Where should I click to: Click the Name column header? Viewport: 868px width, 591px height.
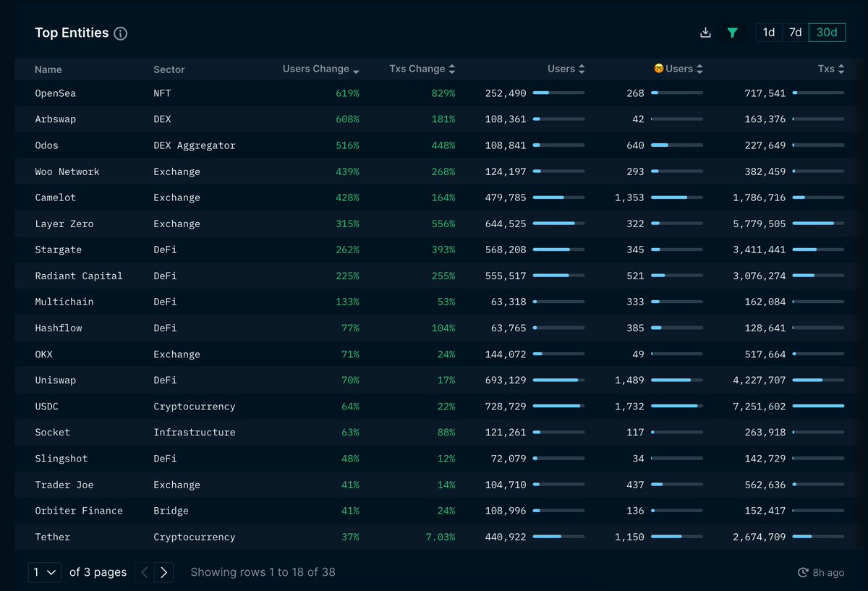[x=48, y=69]
